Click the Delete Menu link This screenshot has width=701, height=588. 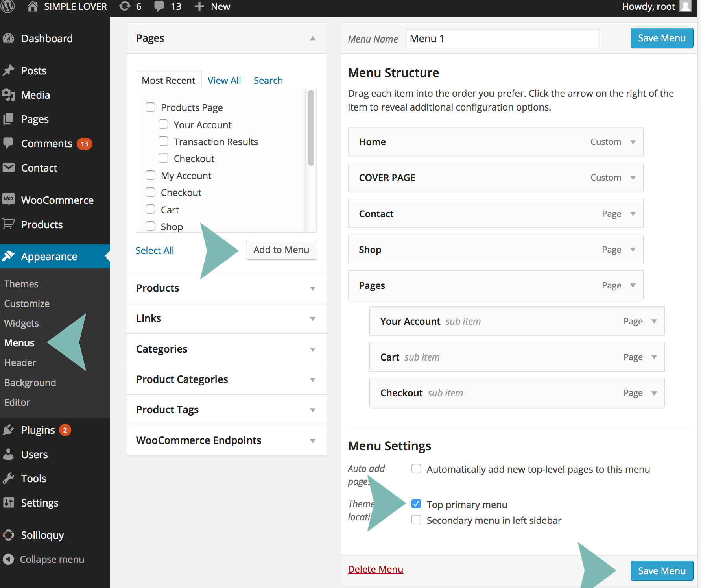[375, 569]
